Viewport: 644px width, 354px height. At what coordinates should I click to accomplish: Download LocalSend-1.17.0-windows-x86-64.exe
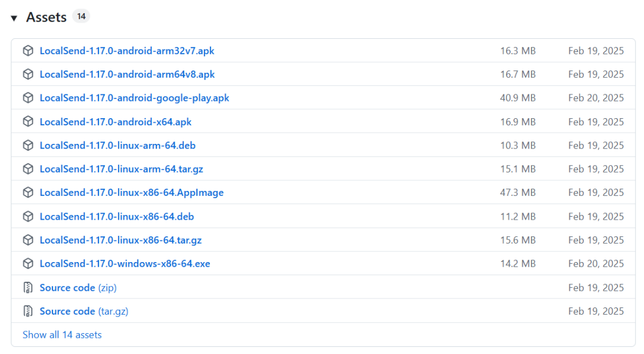click(x=125, y=263)
